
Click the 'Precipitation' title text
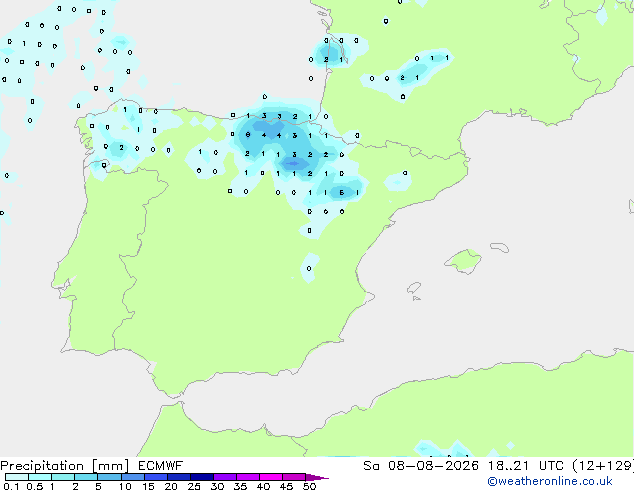[x=42, y=466]
